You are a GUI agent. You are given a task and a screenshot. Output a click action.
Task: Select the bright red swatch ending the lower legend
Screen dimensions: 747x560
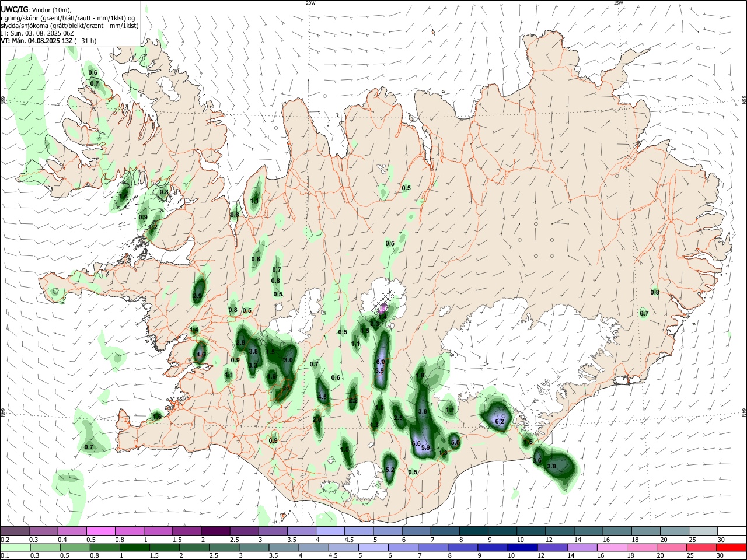point(731,547)
